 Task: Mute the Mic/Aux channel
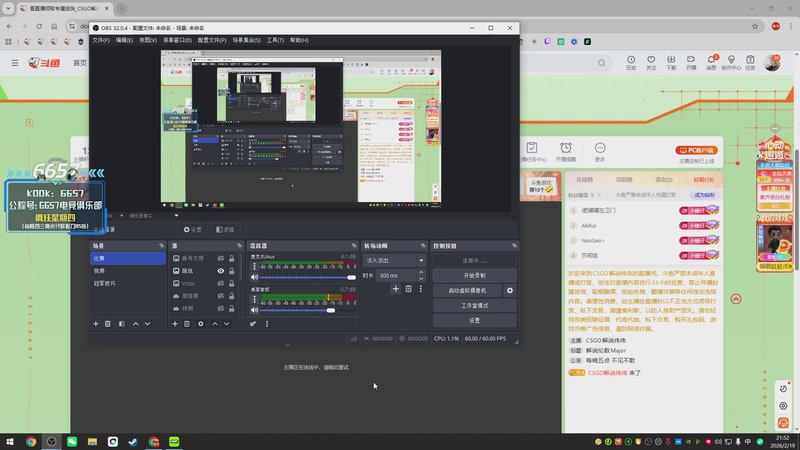coord(254,277)
